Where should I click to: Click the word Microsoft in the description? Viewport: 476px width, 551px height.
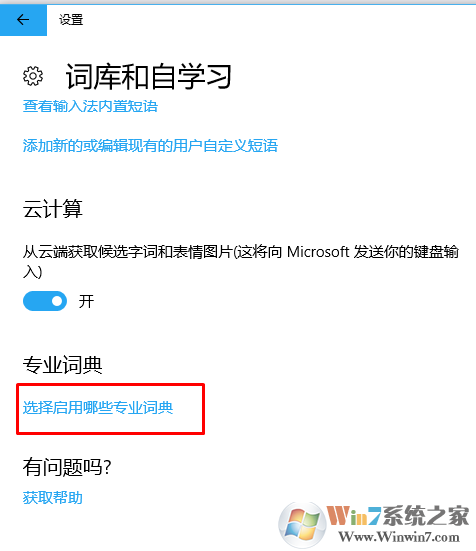(x=318, y=252)
